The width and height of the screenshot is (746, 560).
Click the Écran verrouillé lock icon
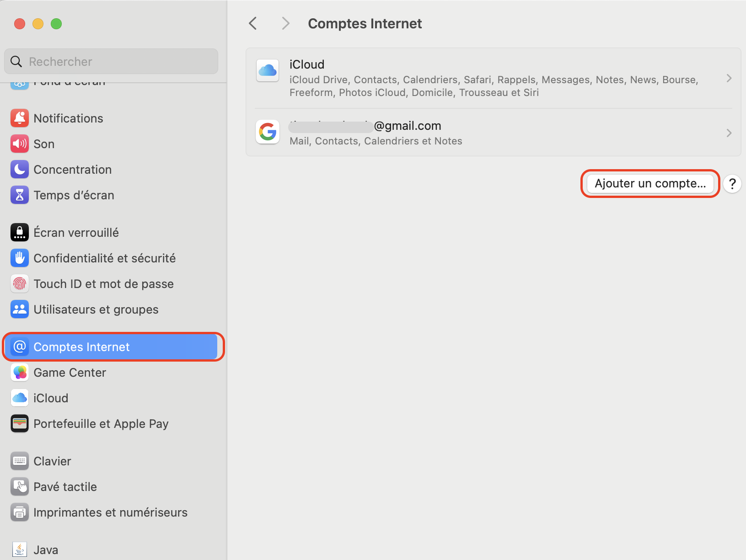[20, 233]
